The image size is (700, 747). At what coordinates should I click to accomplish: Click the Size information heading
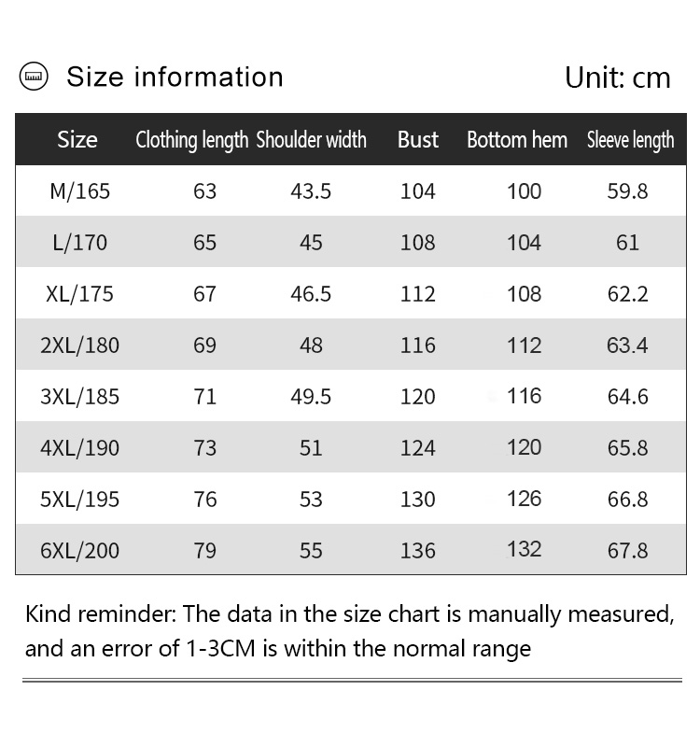[x=175, y=77]
